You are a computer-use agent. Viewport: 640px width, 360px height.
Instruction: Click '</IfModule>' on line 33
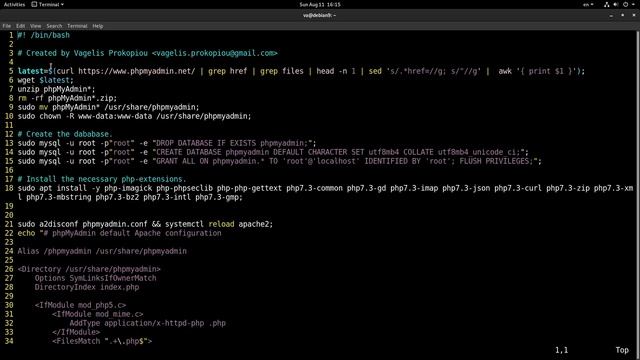tap(76, 331)
